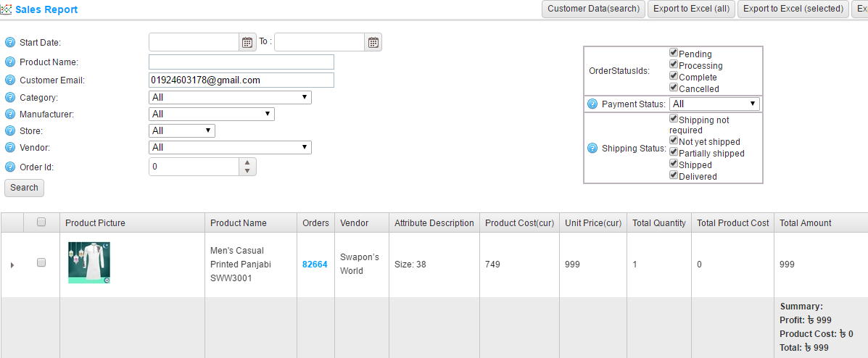The width and height of the screenshot is (868, 358).
Task: Open the Vendor dropdown
Action: 231,147
